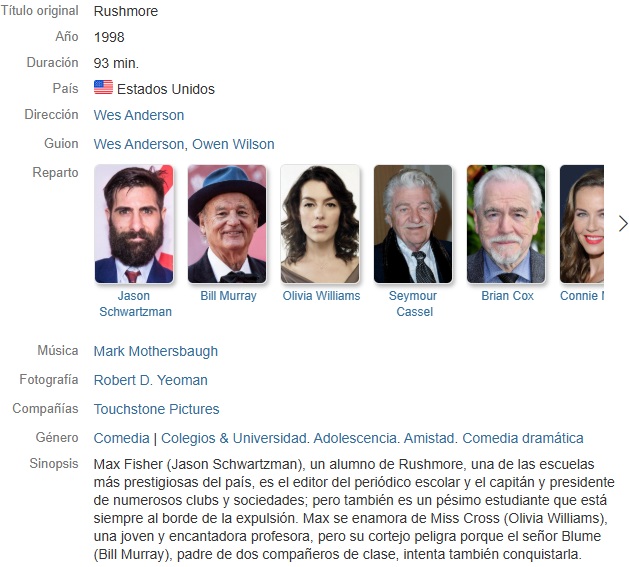
Task: Open composer Mark Mothersbaugh's page
Action: coord(156,351)
